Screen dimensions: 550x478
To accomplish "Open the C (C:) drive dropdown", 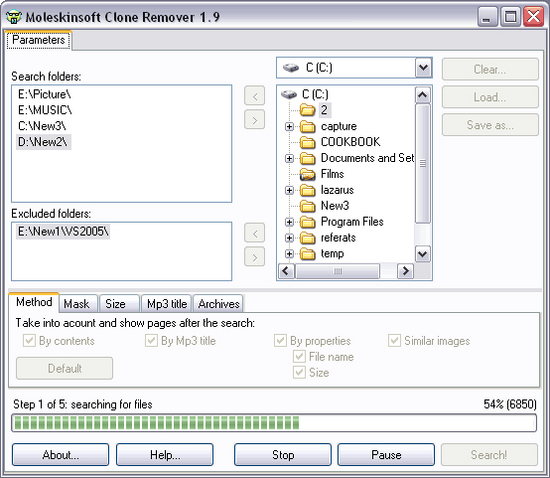I will pos(423,67).
